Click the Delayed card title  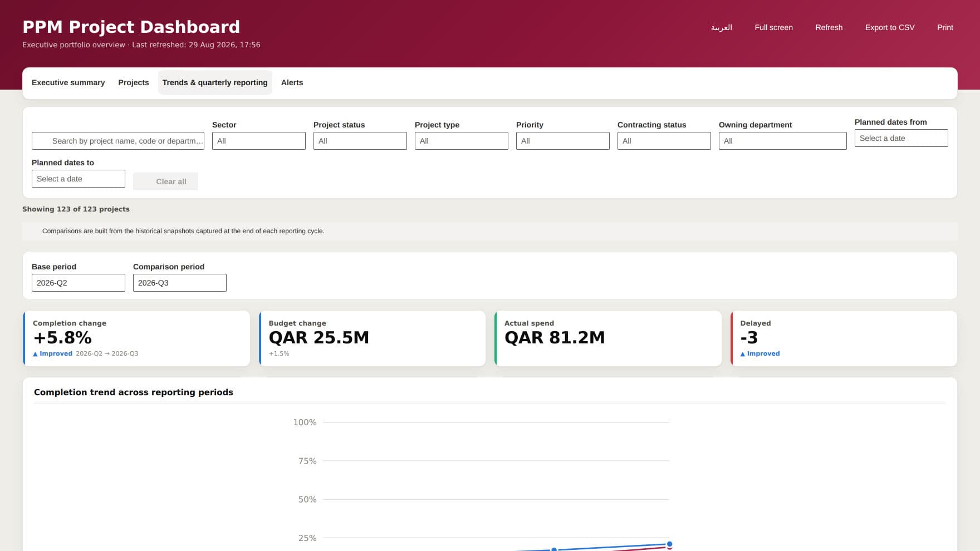(x=756, y=323)
